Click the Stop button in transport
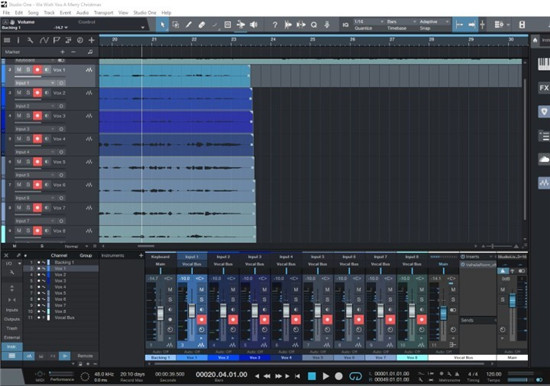This screenshot has height=386, width=550. click(x=311, y=376)
